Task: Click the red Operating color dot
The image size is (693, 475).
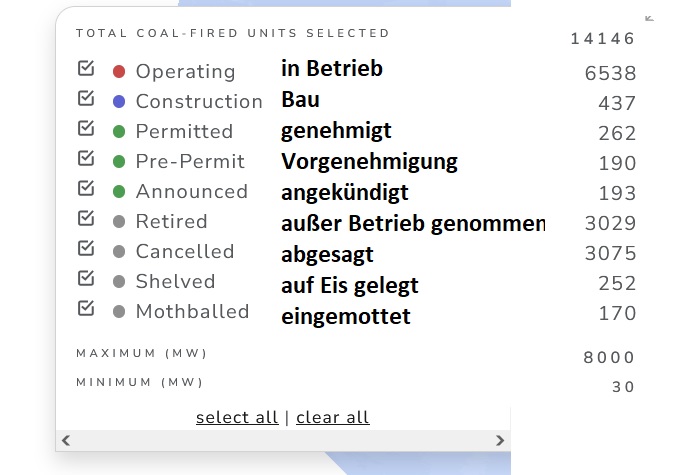Action: (119, 72)
